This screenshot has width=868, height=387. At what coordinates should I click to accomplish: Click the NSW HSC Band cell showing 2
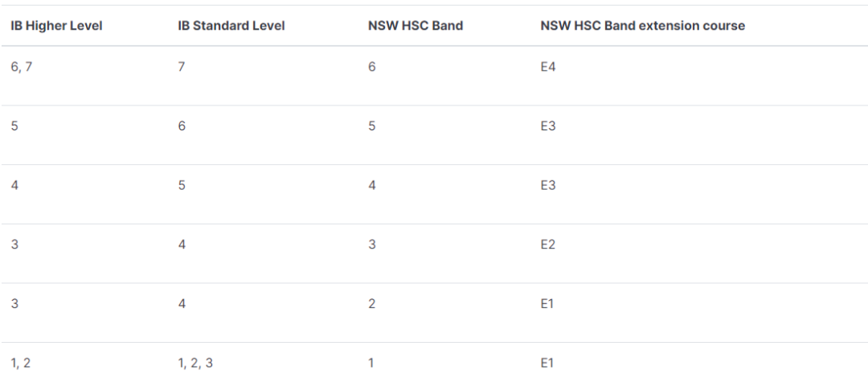[x=371, y=304]
